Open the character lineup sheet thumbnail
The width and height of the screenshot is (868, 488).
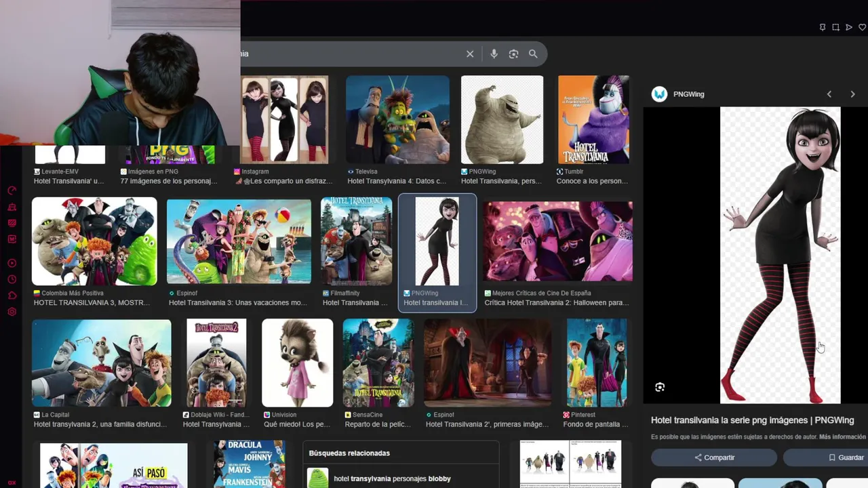coord(570,464)
